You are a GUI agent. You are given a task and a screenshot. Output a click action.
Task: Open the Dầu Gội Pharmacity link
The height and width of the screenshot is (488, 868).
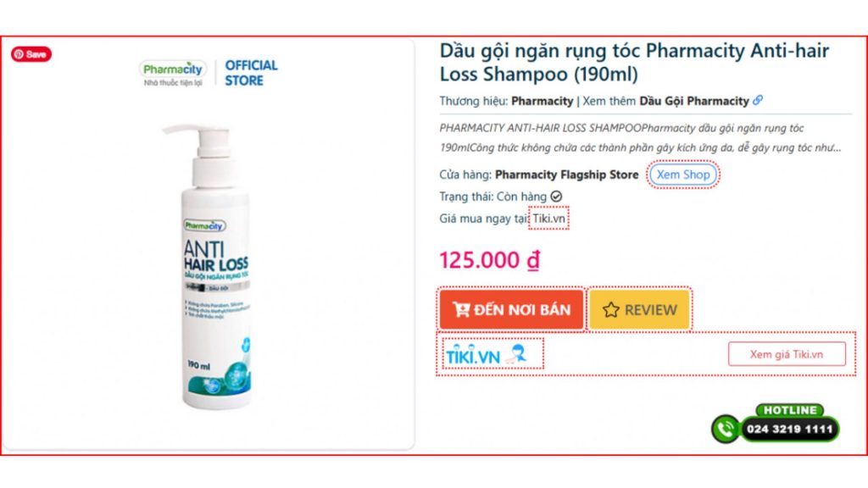point(693,102)
